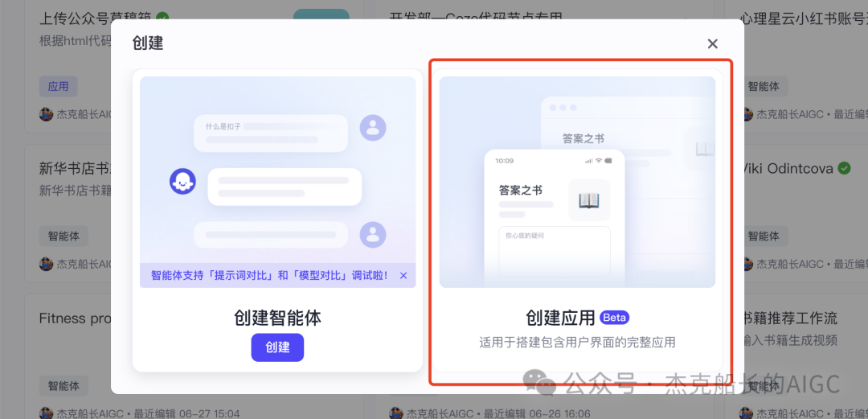Click the 创建智能体 card title
This screenshot has width=868, height=419.
tap(277, 318)
